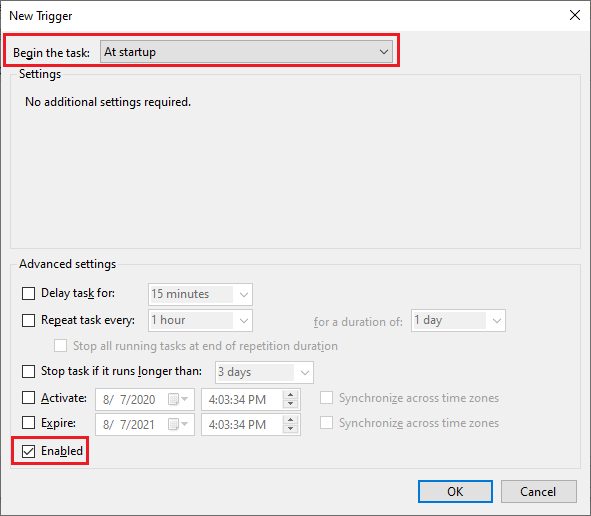Click the Advanced settings group label
Viewport: 591px width, 516px height.
[x=67, y=264]
